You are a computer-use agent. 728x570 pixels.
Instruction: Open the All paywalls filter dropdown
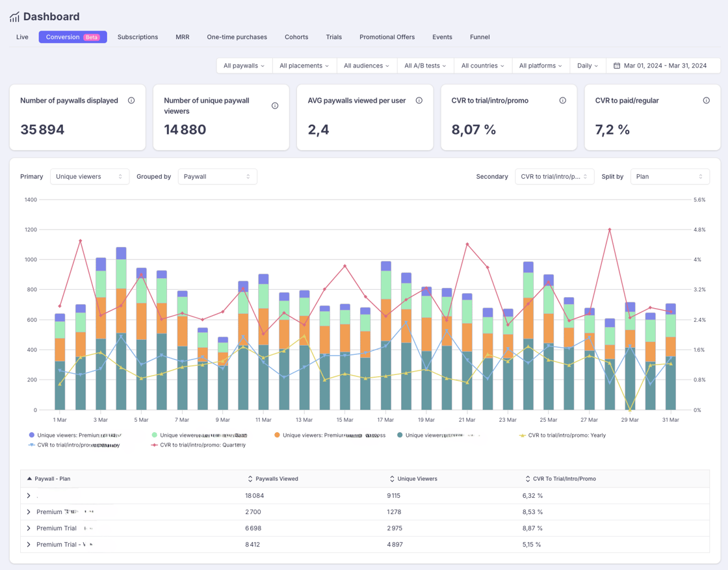pyautogui.click(x=244, y=66)
